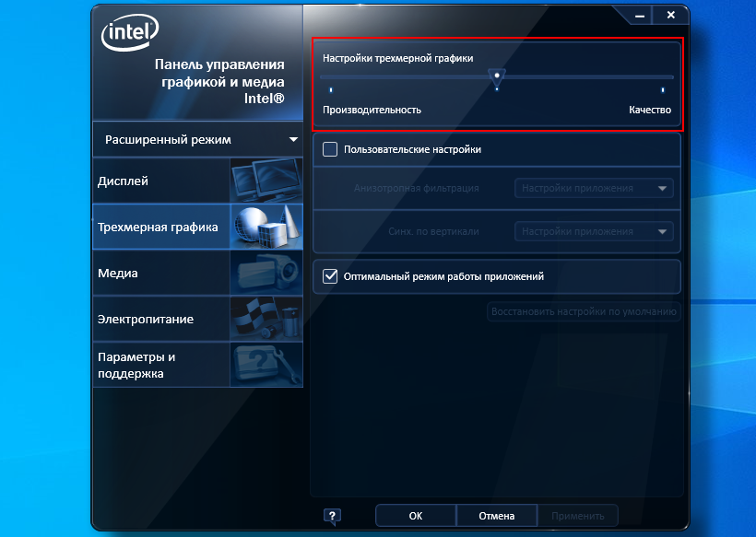Click the Применить button

point(578,516)
